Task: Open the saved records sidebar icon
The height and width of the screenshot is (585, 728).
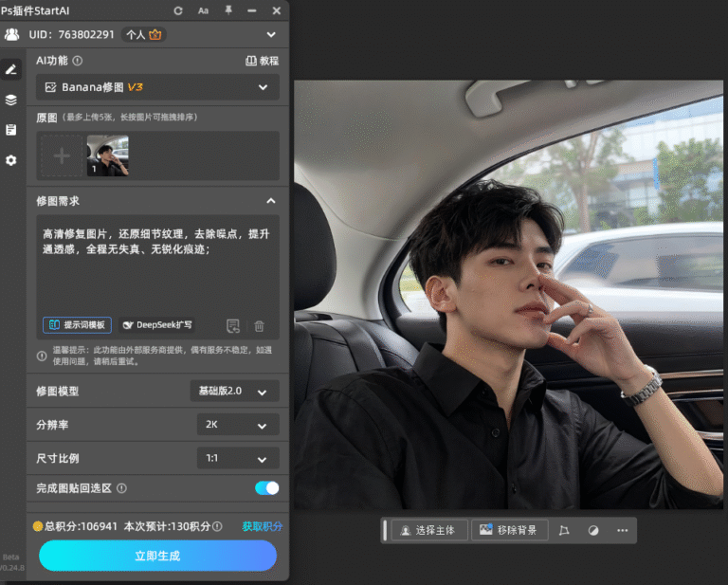Action: (x=11, y=130)
